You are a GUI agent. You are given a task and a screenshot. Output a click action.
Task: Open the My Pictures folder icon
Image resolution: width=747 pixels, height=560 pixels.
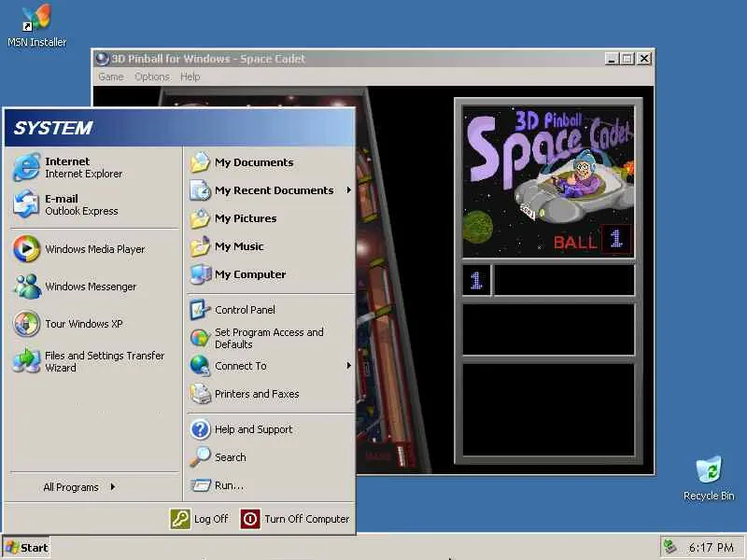(200, 218)
